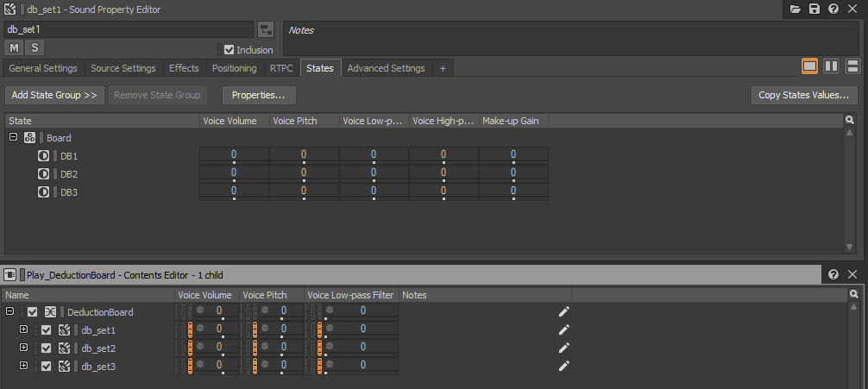Click the save disk icon
Viewport: 868px width, 389px height.
pyautogui.click(x=815, y=9)
